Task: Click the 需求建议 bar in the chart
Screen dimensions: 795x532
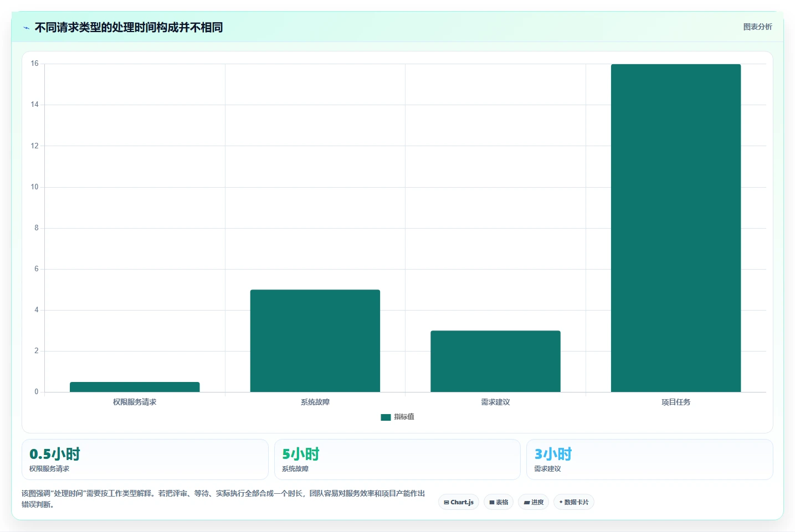Action: 495,361
